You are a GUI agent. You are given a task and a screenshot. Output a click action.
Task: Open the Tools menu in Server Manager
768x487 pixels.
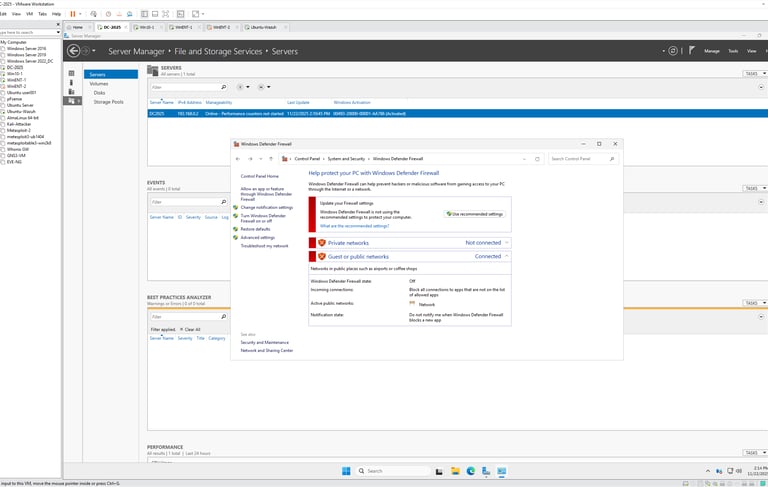coord(733,51)
